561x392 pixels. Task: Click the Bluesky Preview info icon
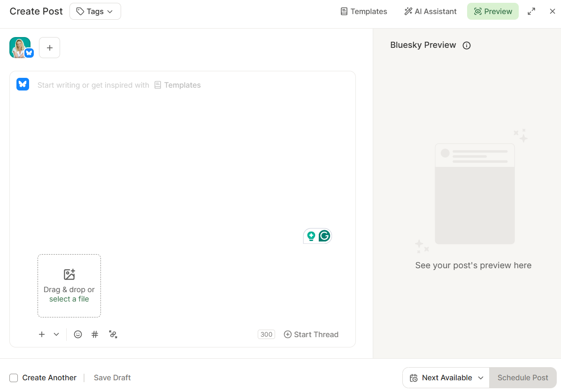point(467,45)
